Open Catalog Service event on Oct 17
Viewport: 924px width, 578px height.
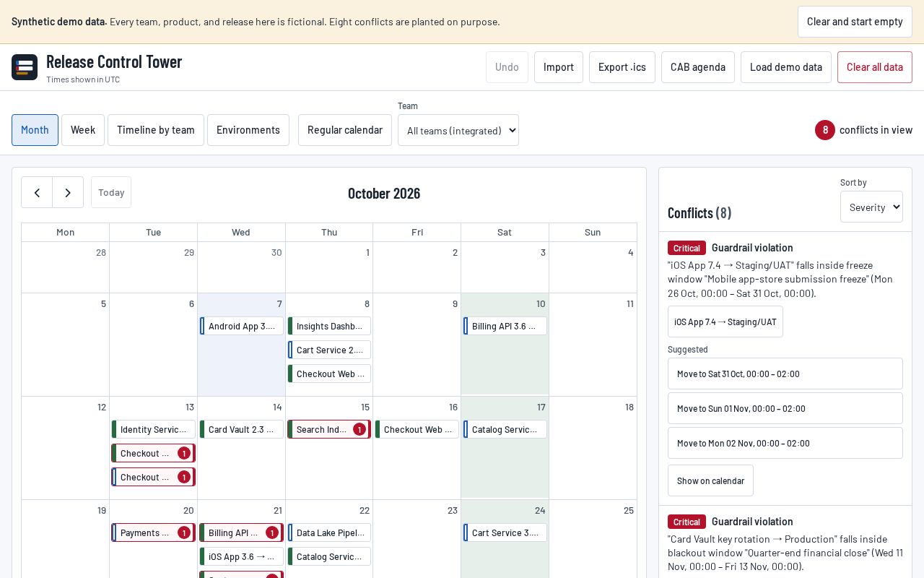(x=505, y=429)
